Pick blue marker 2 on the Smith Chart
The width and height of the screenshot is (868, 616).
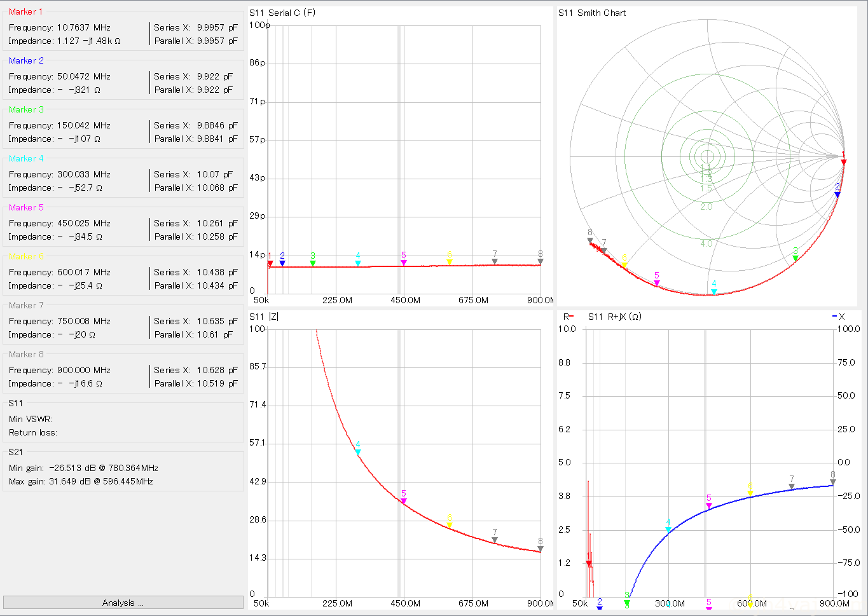pyautogui.click(x=837, y=195)
